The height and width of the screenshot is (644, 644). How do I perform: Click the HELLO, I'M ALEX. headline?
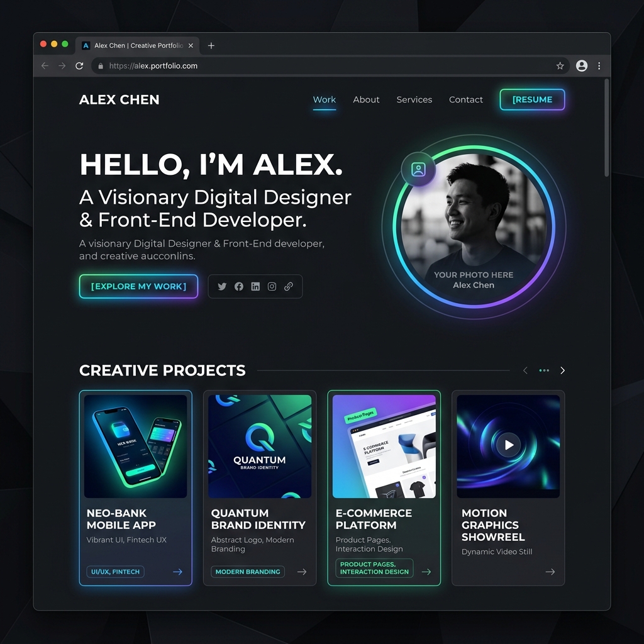pyautogui.click(x=211, y=165)
